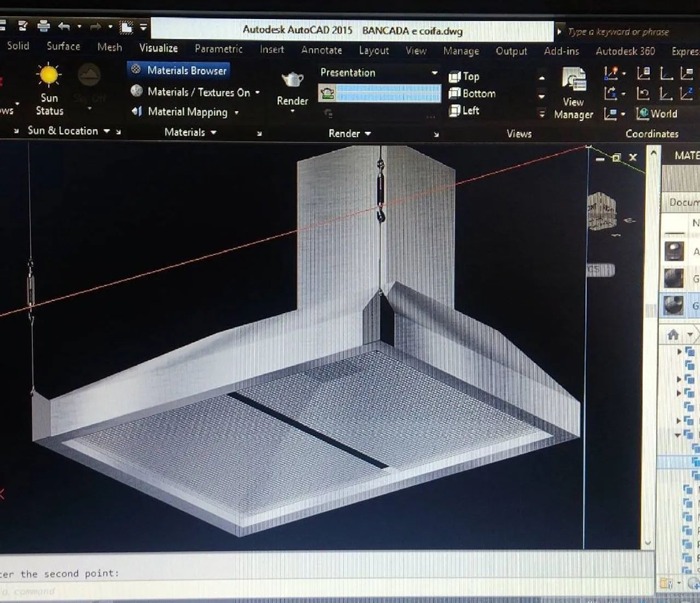Click the render region teapot icon

(x=327, y=93)
